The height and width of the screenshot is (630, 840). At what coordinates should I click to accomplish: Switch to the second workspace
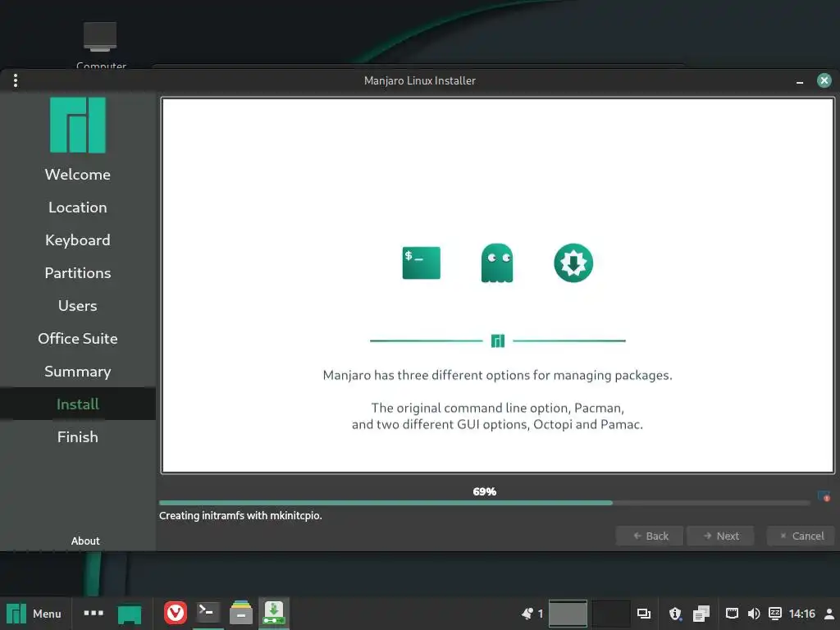pos(611,614)
